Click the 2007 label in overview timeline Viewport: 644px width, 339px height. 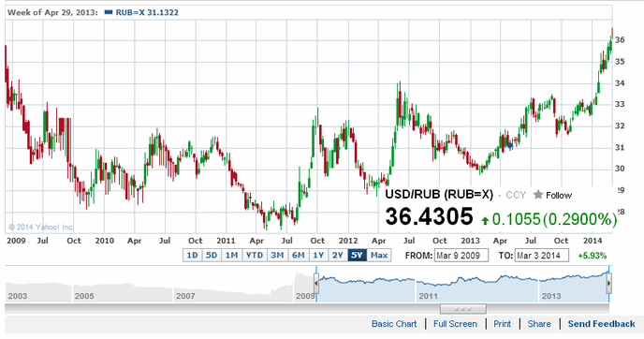tap(185, 296)
